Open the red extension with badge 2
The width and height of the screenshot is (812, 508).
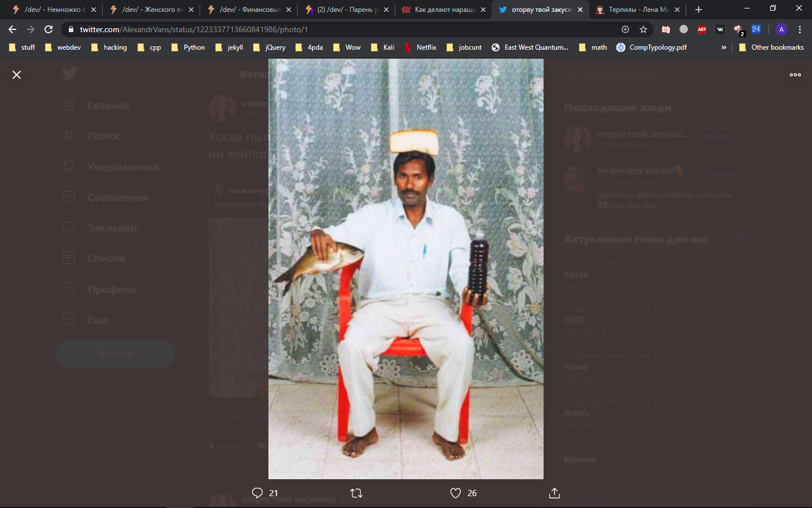739,30
